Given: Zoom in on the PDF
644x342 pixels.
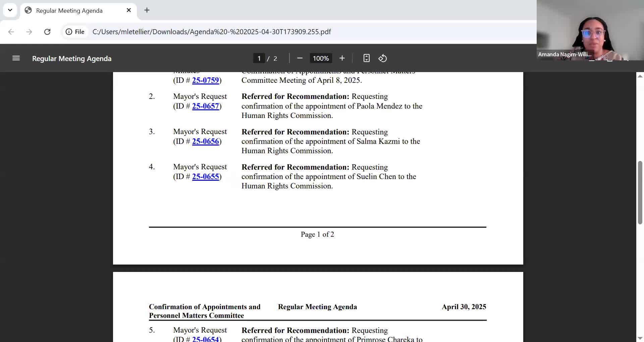Looking at the screenshot, I should point(342,58).
